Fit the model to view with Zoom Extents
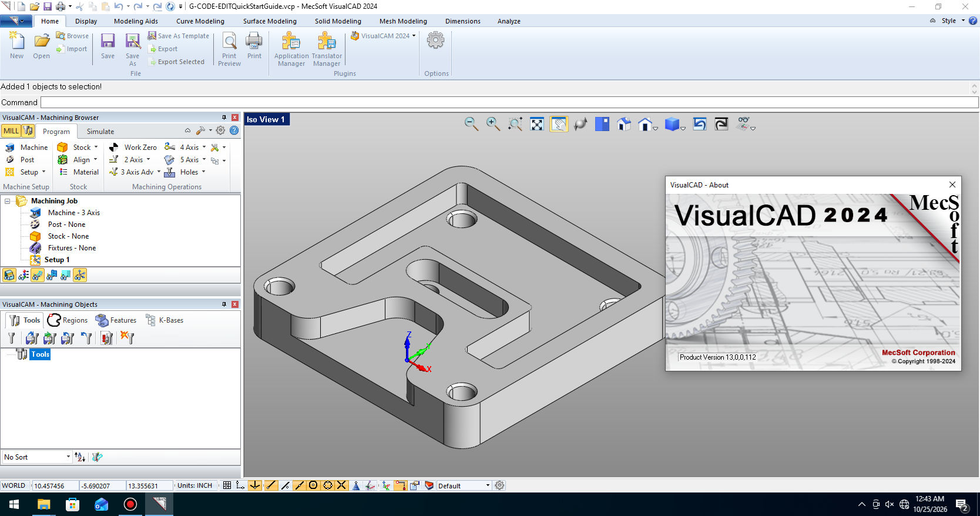Viewport: 980px width, 516px height. [x=537, y=124]
